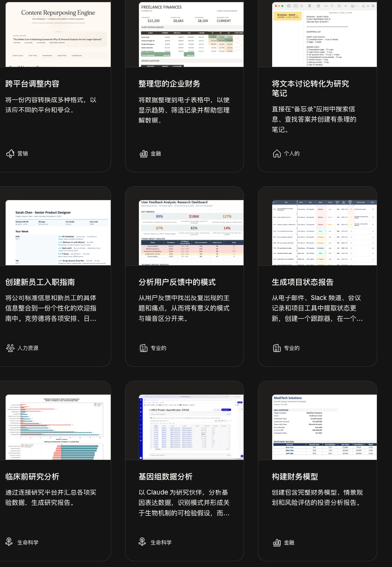
Task: Open the HPLC Protein Quantification thumbnail
Action: (x=191, y=427)
